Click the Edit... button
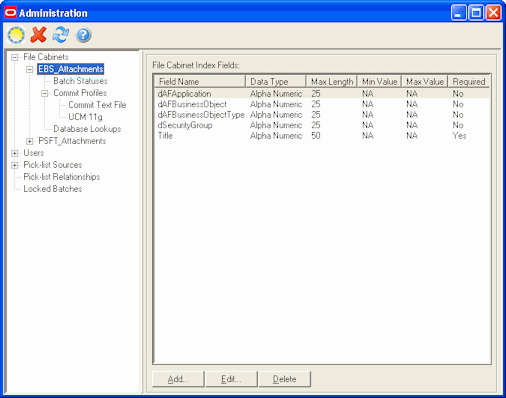Screen dimensions: 506x398 pos(231,379)
